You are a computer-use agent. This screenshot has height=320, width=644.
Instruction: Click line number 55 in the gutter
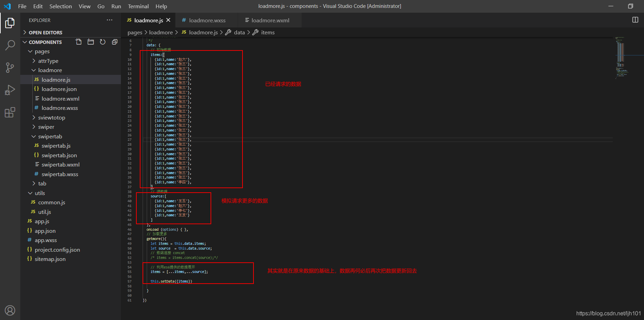click(x=129, y=272)
